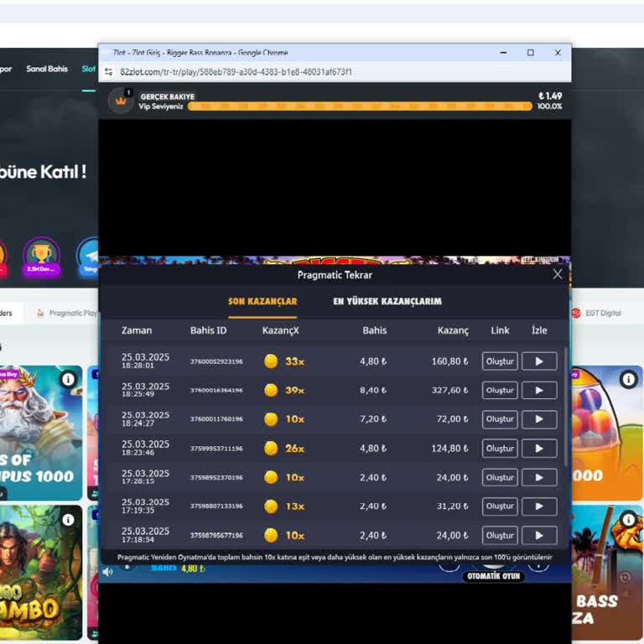Click the Gerçek Bakiye label
This screenshot has height=644, width=644.
[x=167, y=96]
